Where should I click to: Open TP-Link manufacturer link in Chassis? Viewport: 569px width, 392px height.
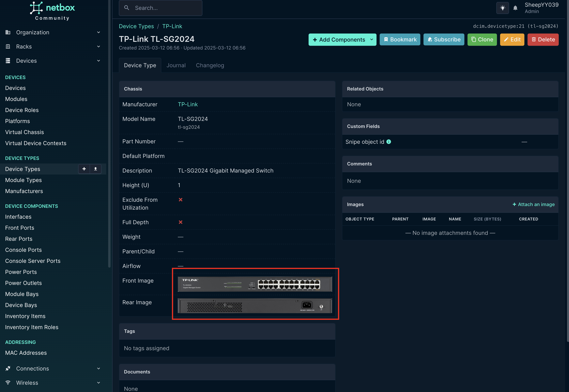(188, 104)
